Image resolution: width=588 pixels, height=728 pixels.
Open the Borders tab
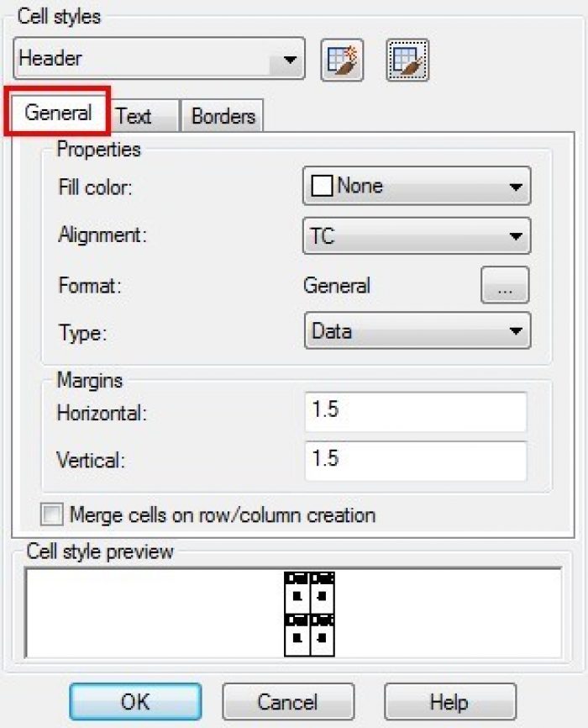coord(223,116)
